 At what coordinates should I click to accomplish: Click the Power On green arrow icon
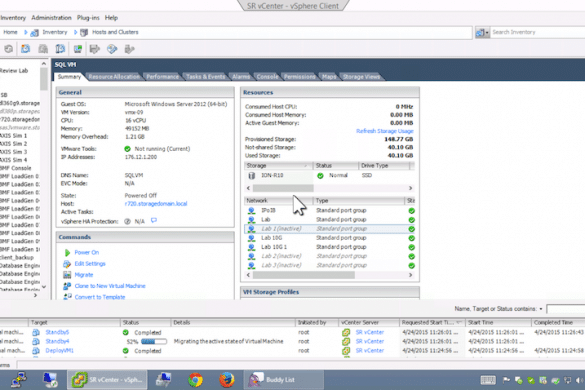tap(67, 253)
